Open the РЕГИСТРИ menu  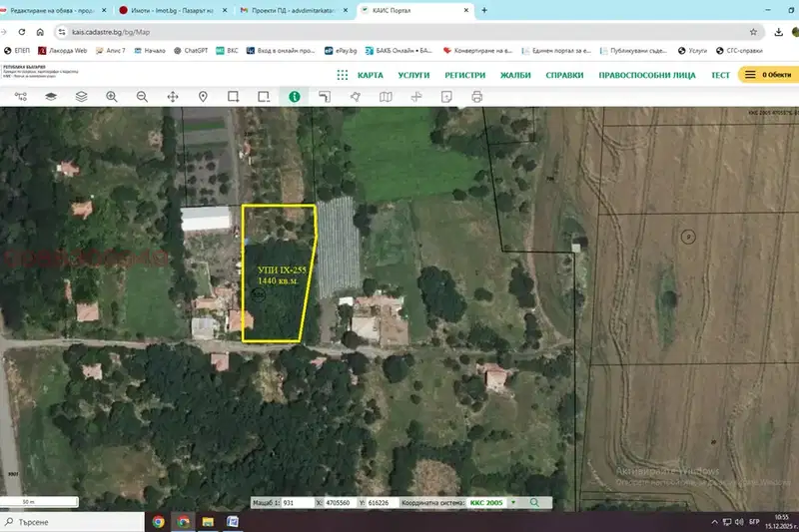[465, 75]
